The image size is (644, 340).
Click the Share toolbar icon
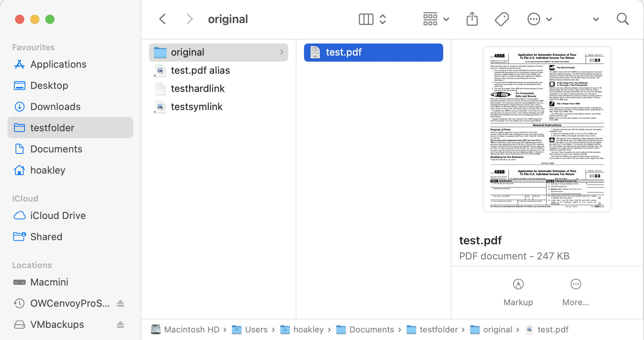tap(472, 19)
